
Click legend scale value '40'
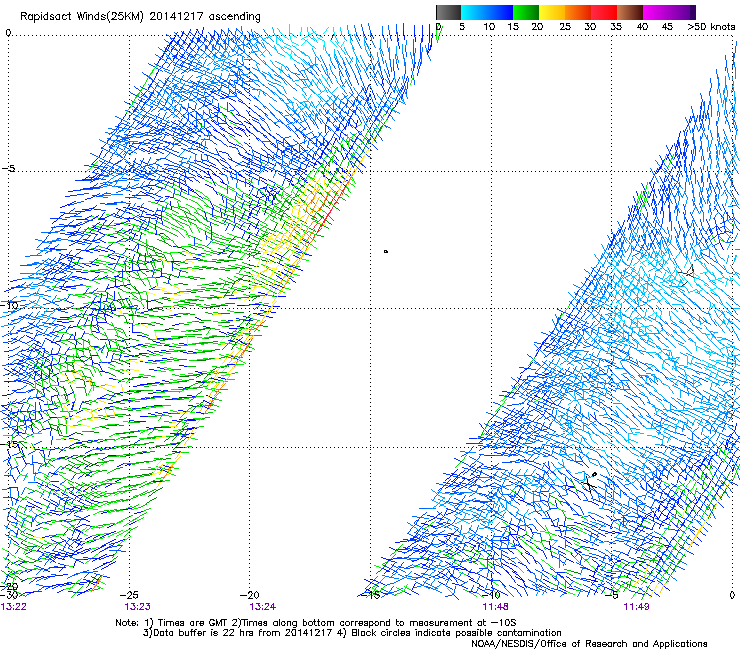pyautogui.click(x=642, y=27)
